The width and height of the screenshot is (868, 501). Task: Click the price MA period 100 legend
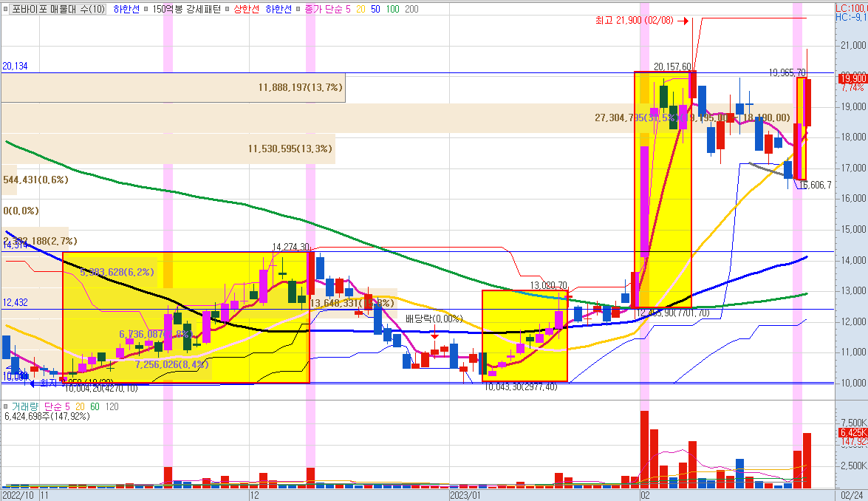pos(392,9)
